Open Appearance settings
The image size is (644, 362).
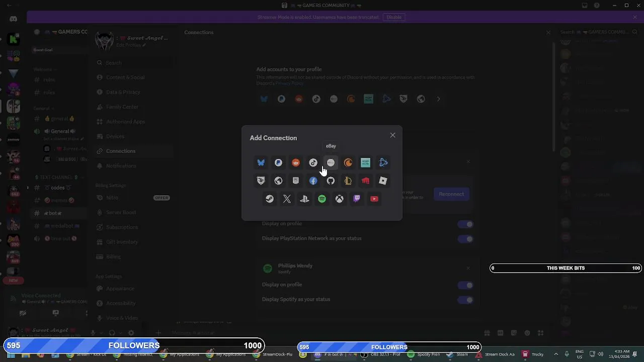tap(133, 289)
